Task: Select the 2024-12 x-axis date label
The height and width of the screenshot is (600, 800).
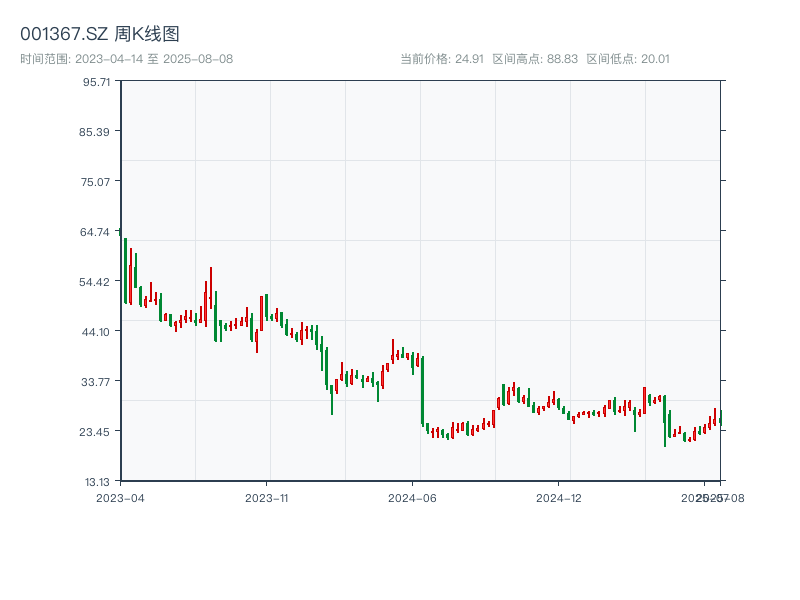Action: coord(559,497)
